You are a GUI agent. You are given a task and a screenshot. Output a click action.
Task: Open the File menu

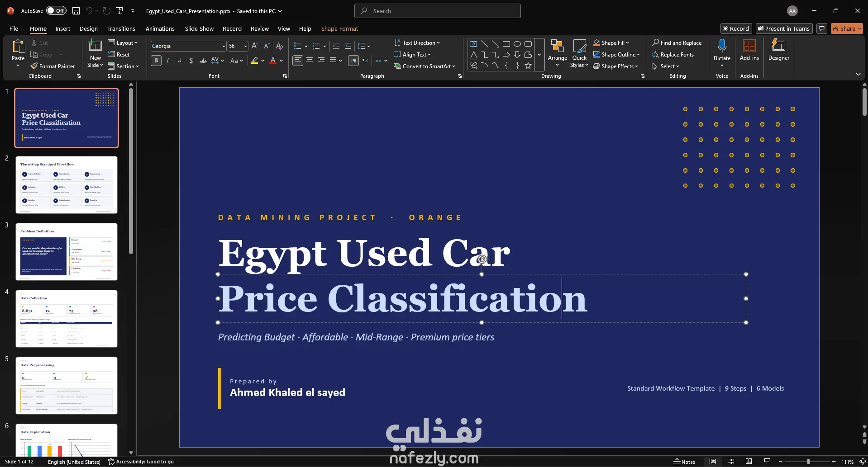14,28
